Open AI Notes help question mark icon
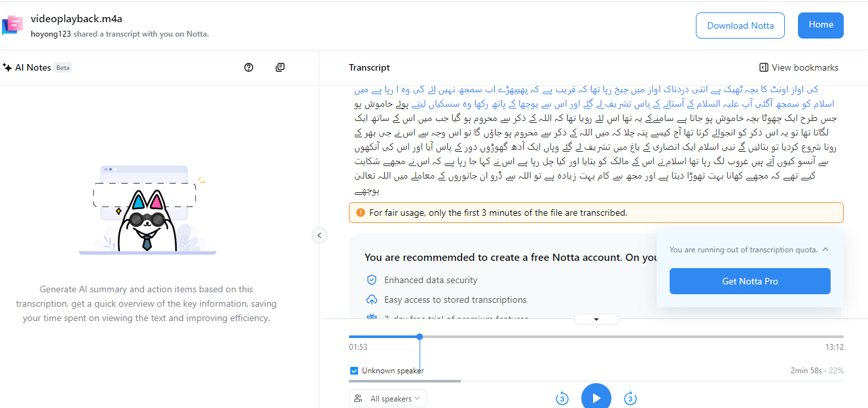This screenshot has height=408, width=868. click(x=249, y=67)
